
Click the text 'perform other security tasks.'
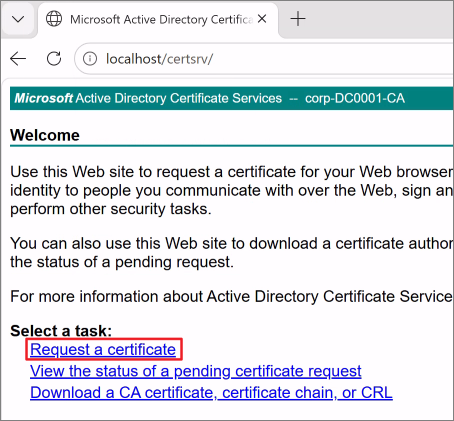[x=111, y=209]
